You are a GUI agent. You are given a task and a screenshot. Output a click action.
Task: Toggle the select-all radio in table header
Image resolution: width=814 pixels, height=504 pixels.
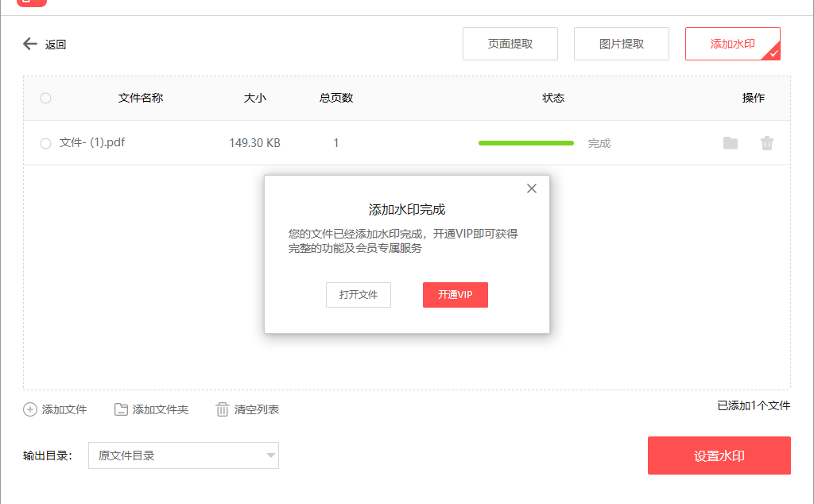[45, 98]
